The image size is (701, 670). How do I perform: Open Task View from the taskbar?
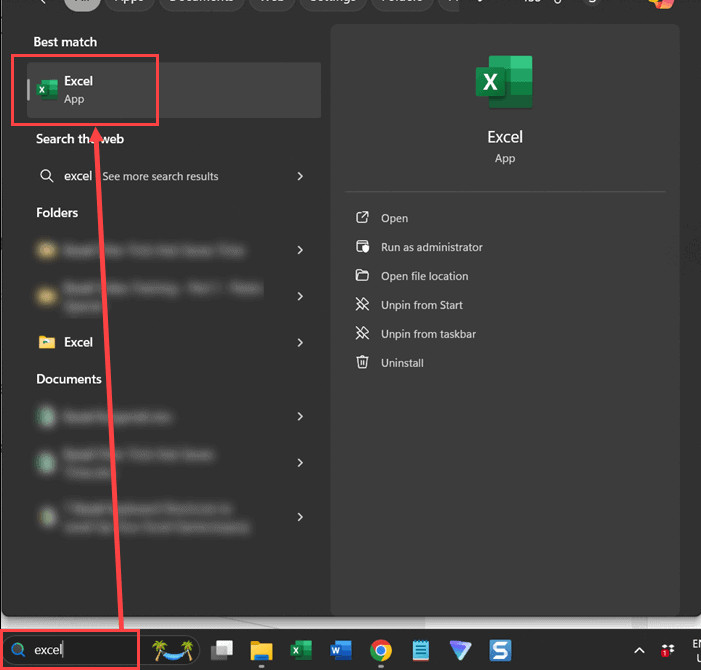pyautogui.click(x=222, y=650)
